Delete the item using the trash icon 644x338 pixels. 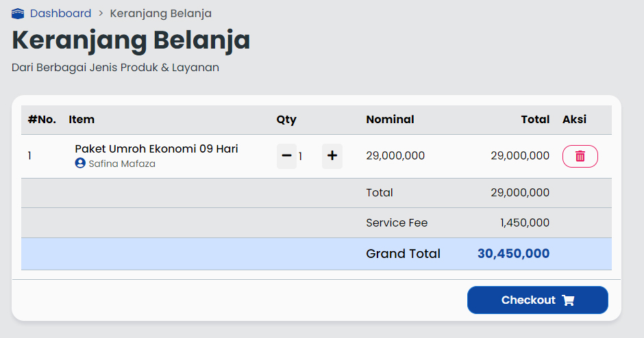(580, 156)
